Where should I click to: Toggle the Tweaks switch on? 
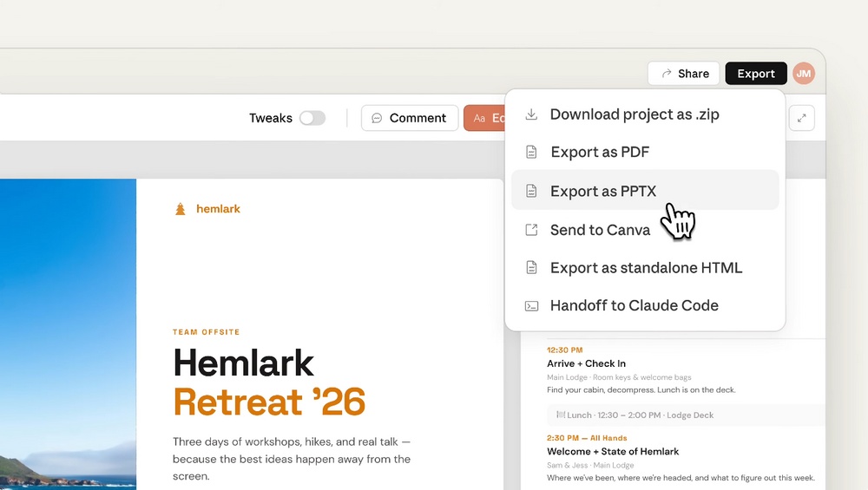(312, 118)
